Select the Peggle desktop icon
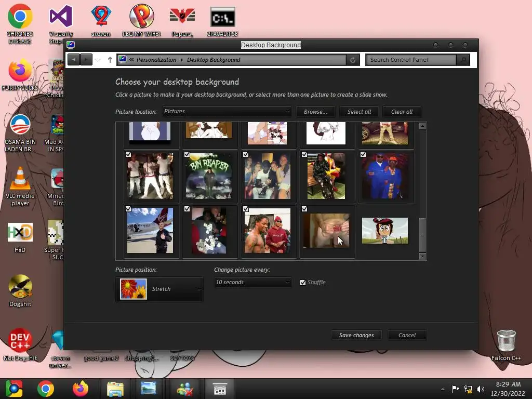 (141, 20)
